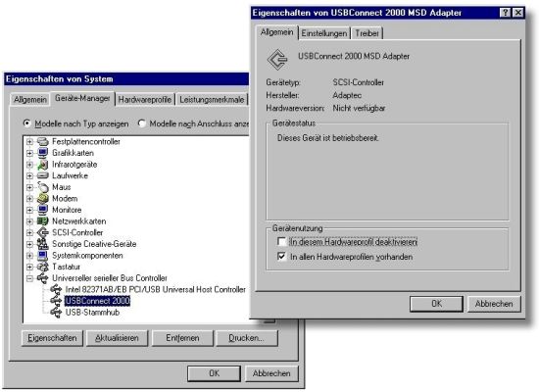
Task: Open the Geräte-Manager tab
Action: pyautogui.click(x=82, y=98)
